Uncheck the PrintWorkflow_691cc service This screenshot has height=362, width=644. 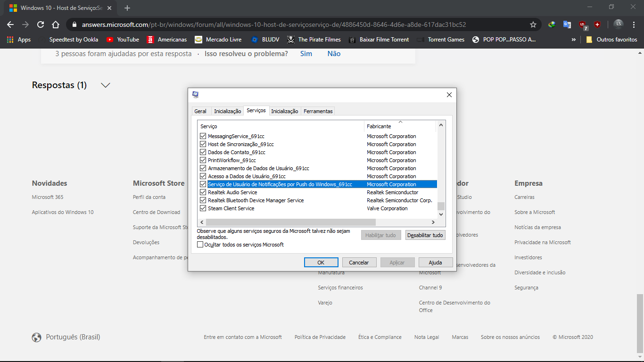coord(203,160)
